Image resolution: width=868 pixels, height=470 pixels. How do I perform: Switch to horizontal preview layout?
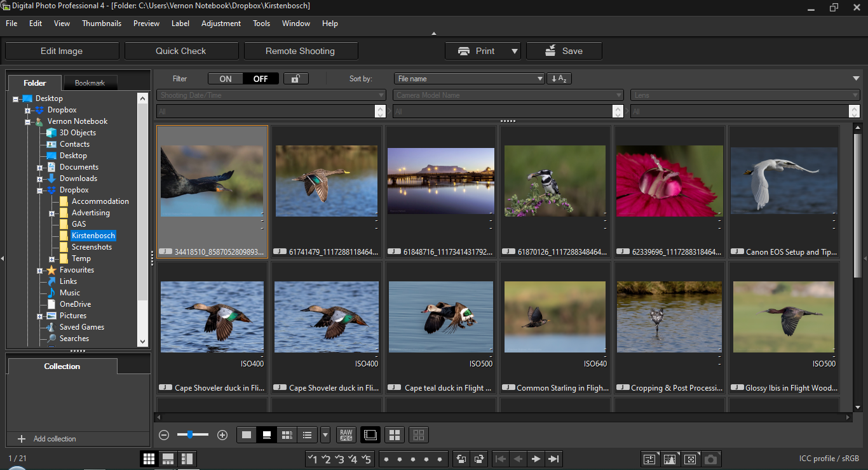[168, 459]
